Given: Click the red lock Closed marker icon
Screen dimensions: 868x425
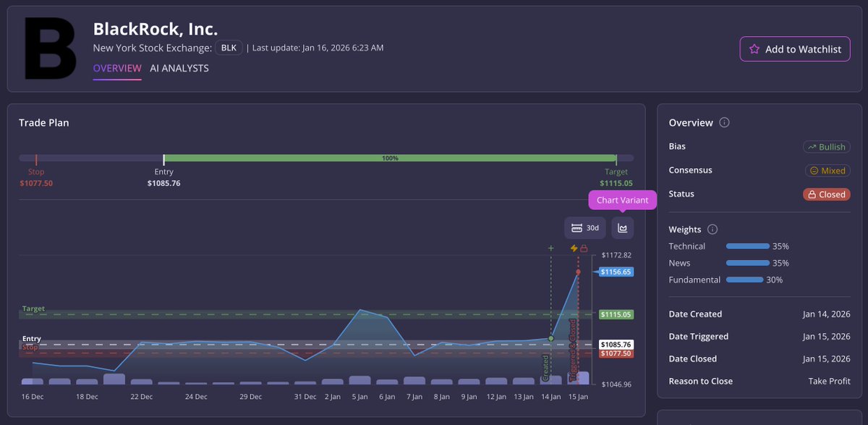Looking at the screenshot, I should 583,248.
